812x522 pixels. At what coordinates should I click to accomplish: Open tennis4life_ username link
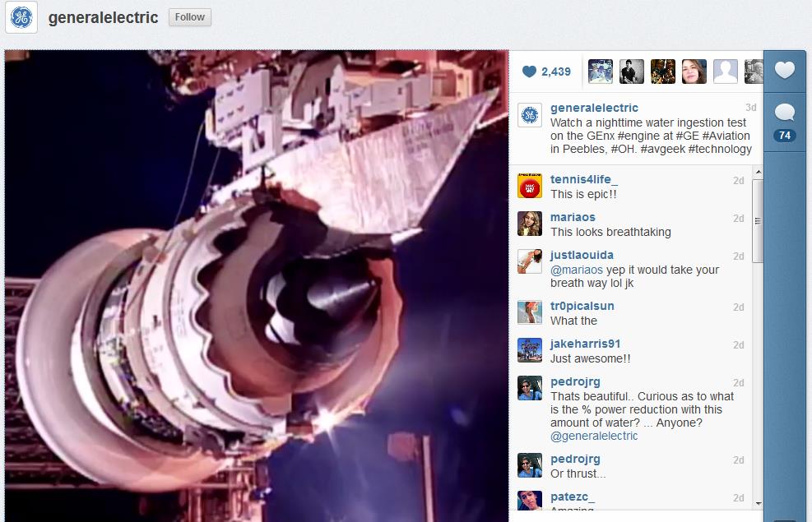(x=583, y=179)
